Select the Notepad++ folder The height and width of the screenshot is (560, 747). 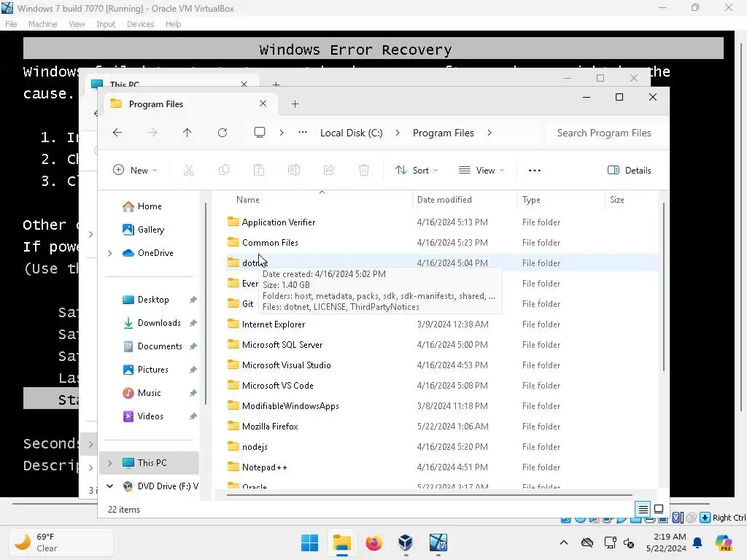441,467
